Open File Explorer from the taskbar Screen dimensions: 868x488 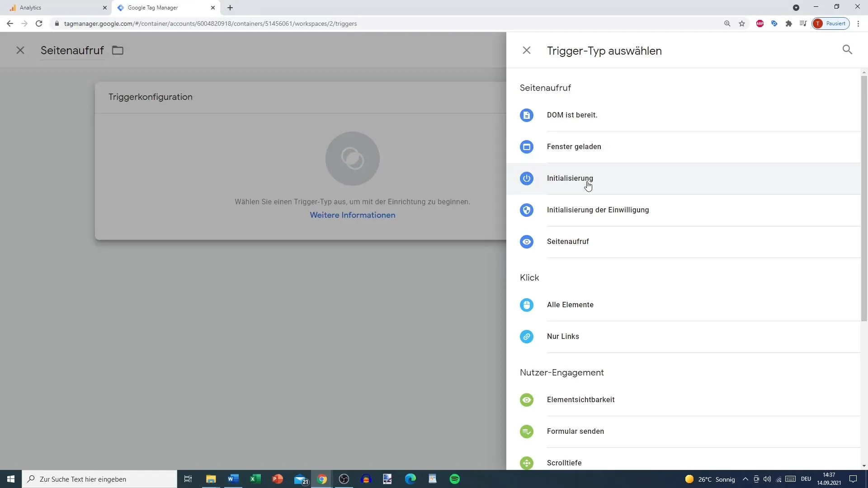[x=211, y=479]
